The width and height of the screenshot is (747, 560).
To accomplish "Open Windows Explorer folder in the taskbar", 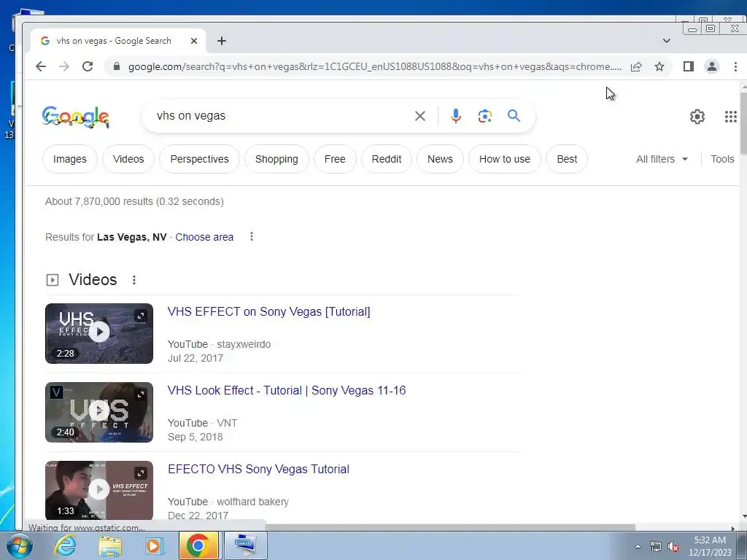I will [109, 545].
